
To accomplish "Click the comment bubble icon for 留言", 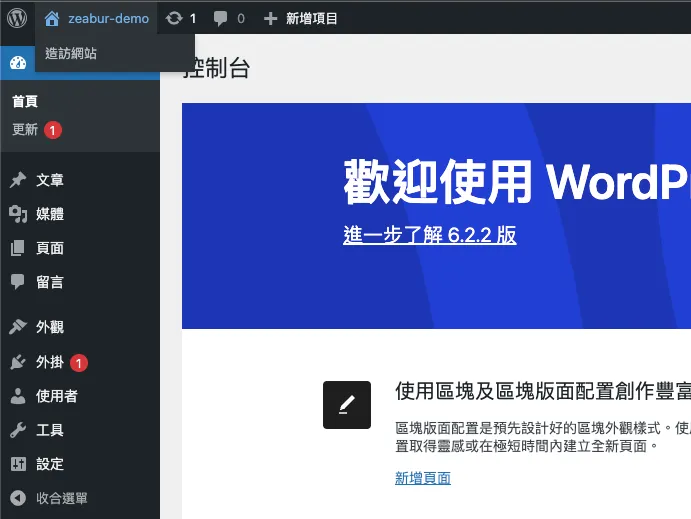I will coord(18,282).
